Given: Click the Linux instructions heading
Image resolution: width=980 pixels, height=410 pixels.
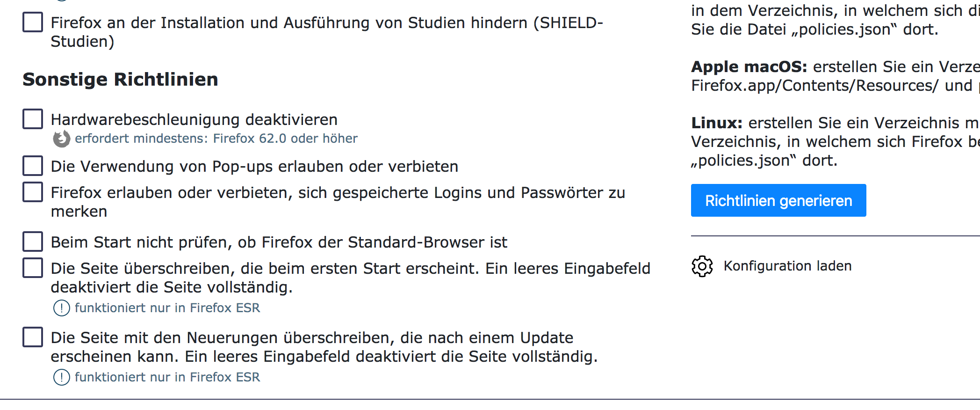Looking at the screenshot, I should [x=717, y=123].
